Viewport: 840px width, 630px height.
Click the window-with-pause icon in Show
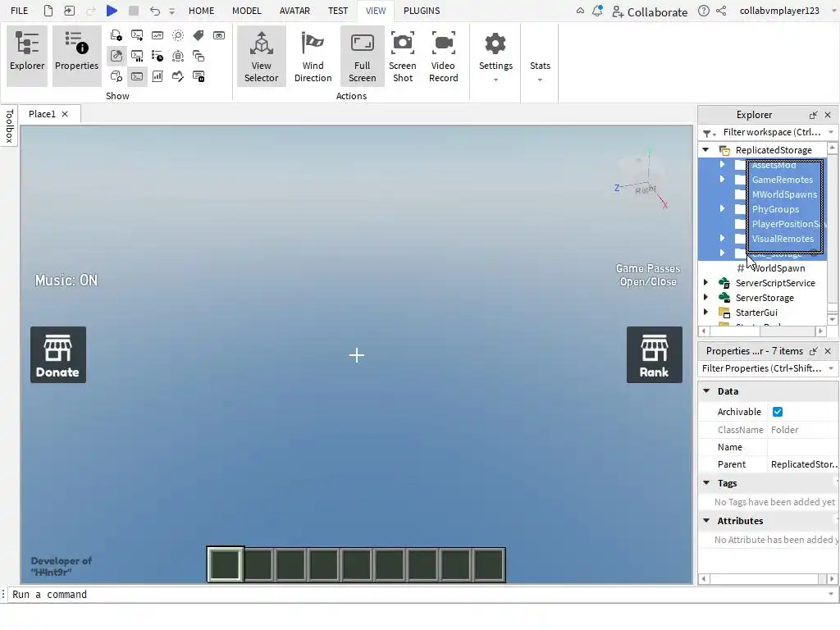point(199,76)
